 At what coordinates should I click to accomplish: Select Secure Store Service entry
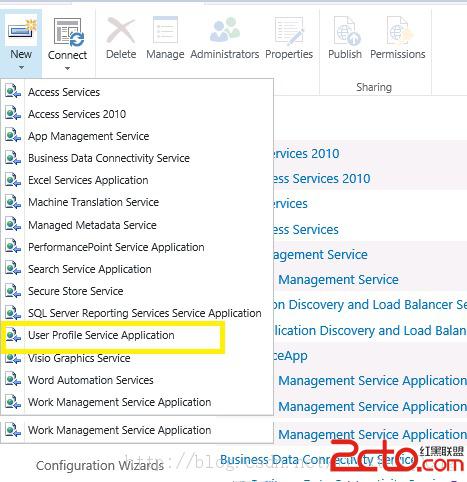point(75,291)
